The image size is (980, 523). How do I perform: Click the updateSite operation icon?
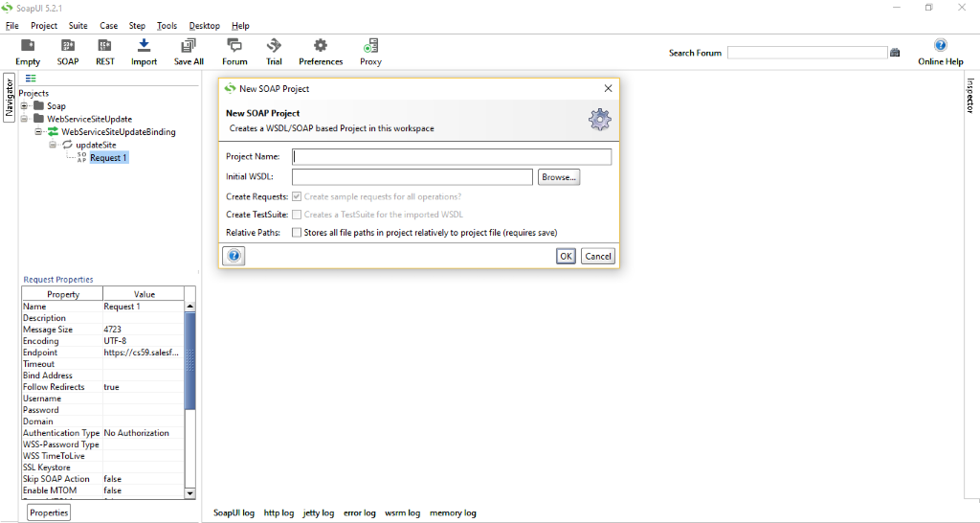coord(68,145)
